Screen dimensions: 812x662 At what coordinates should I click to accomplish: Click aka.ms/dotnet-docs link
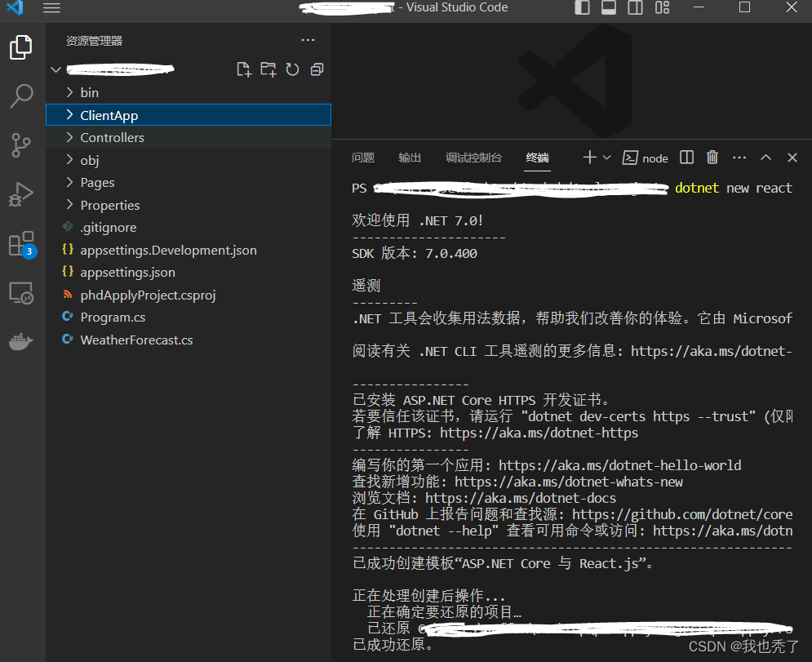click(x=521, y=498)
